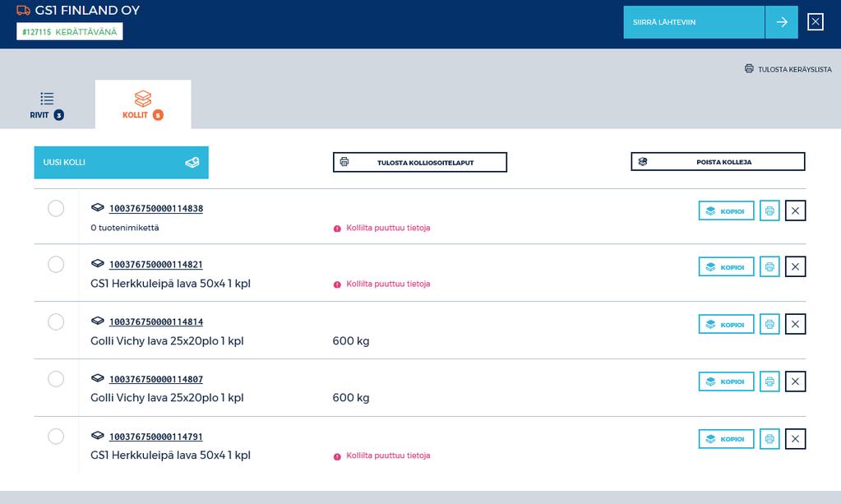This screenshot has height=504, width=841.
Task: Click 'Kollilta puuttuu tietoja' on package 100376750000114791
Action: tap(388, 455)
